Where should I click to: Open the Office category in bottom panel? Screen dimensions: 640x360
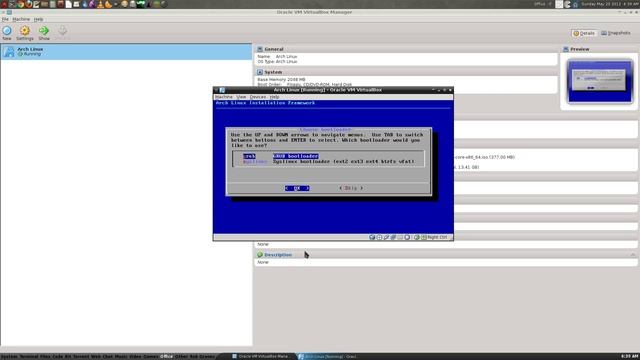point(166,357)
